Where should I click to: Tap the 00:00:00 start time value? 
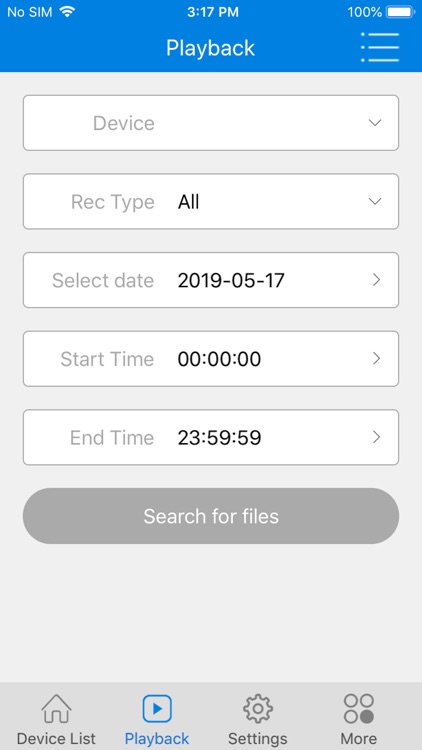[x=220, y=359]
